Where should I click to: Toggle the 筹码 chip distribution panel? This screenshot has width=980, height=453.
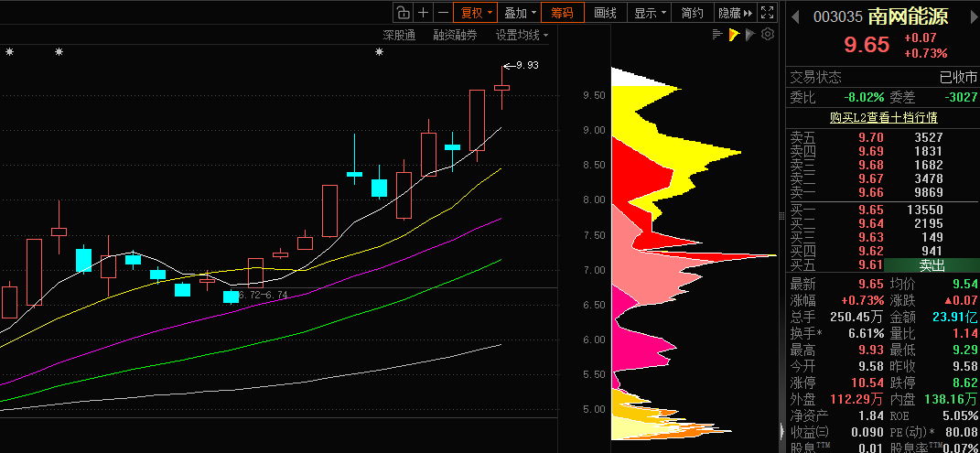[563, 13]
